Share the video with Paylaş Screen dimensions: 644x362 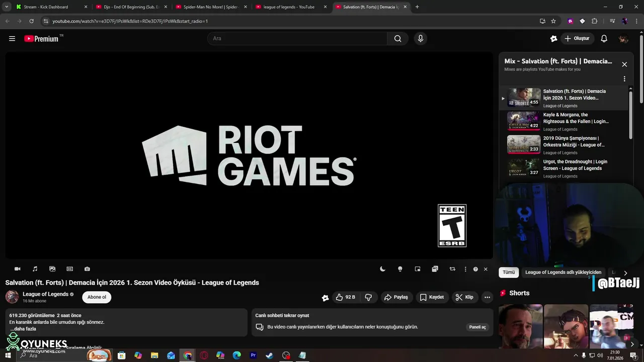pos(396,297)
